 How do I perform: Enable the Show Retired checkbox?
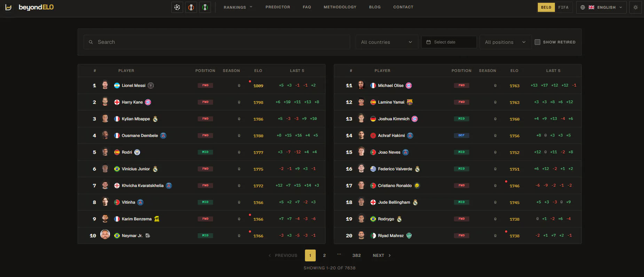pyautogui.click(x=537, y=42)
